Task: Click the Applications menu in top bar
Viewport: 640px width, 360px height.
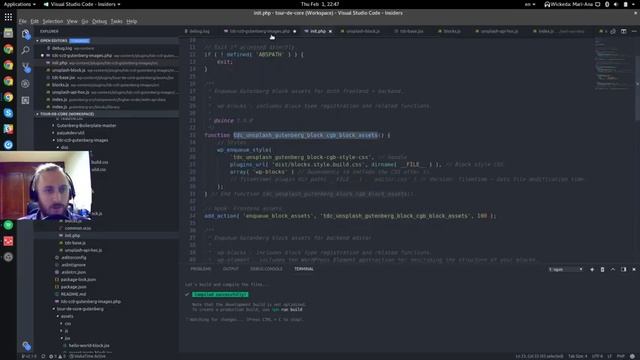Action: click(x=19, y=4)
